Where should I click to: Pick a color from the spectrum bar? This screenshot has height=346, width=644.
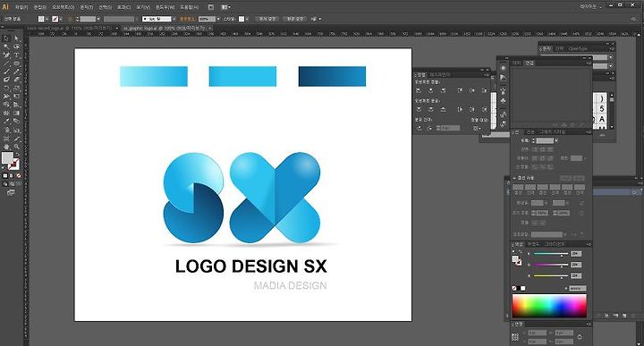point(549,306)
